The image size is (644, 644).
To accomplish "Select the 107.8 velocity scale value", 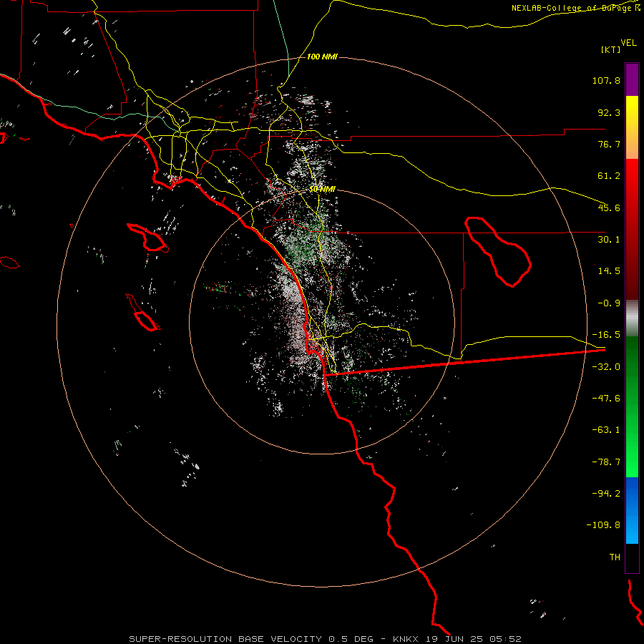I will [606, 80].
